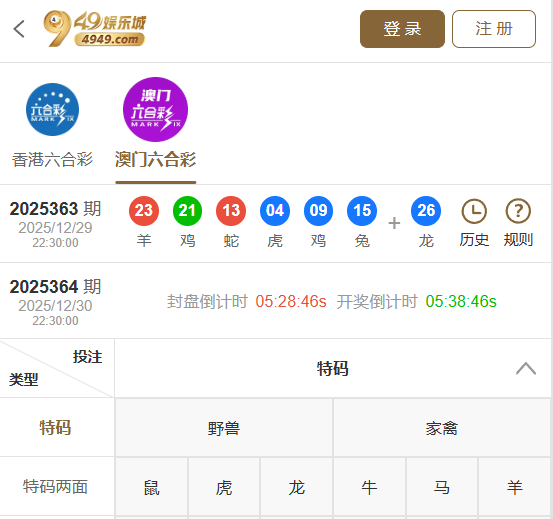553x519 pixels.
Task: Click the green ball number 21
Action: tap(187, 211)
